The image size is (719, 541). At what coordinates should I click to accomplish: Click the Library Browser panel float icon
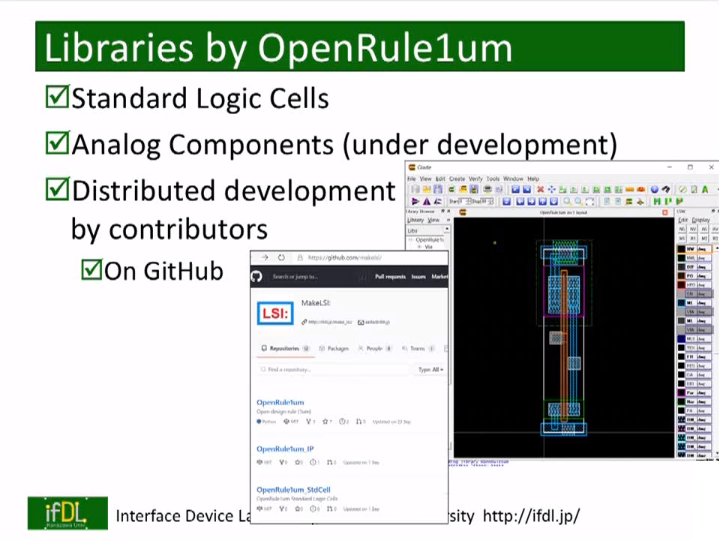tap(442, 211)
